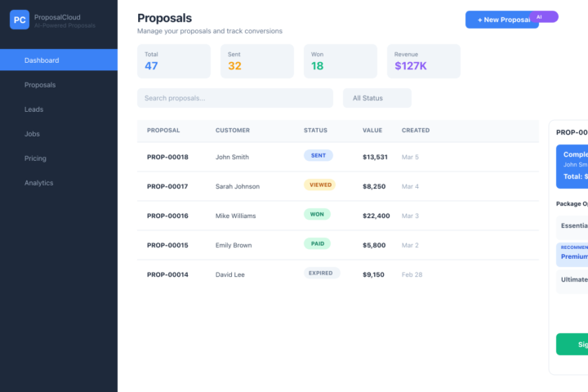Open proposal PROP-00018
The height and width of the screenshot is (392, 588).
point(167,157)
